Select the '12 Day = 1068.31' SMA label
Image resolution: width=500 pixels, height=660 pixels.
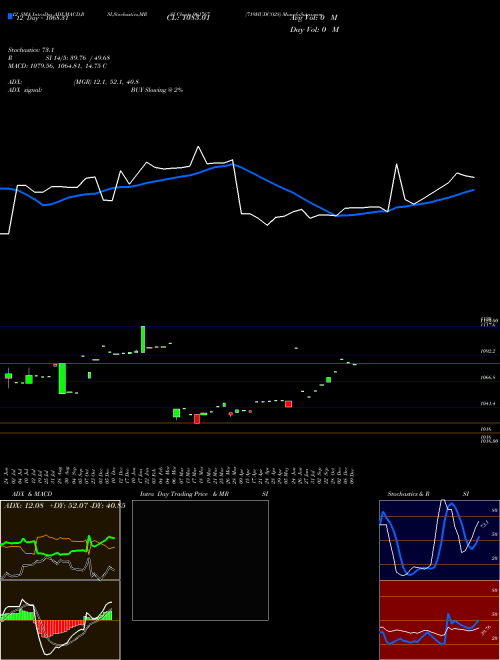tap(41, 19)
